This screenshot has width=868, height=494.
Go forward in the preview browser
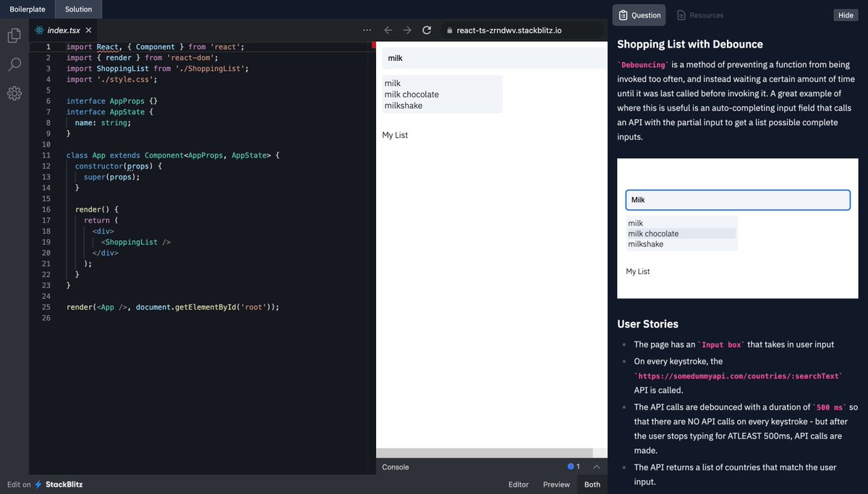(x=407, y=30)
